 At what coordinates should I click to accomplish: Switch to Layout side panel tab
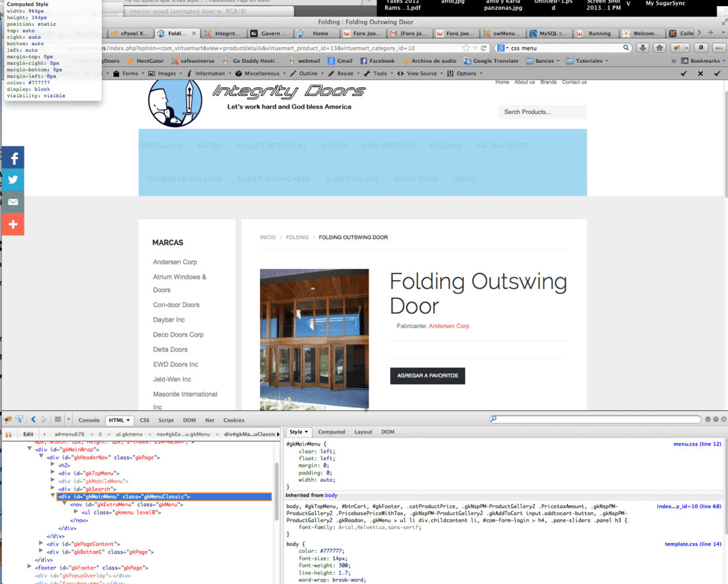(363, 432)
